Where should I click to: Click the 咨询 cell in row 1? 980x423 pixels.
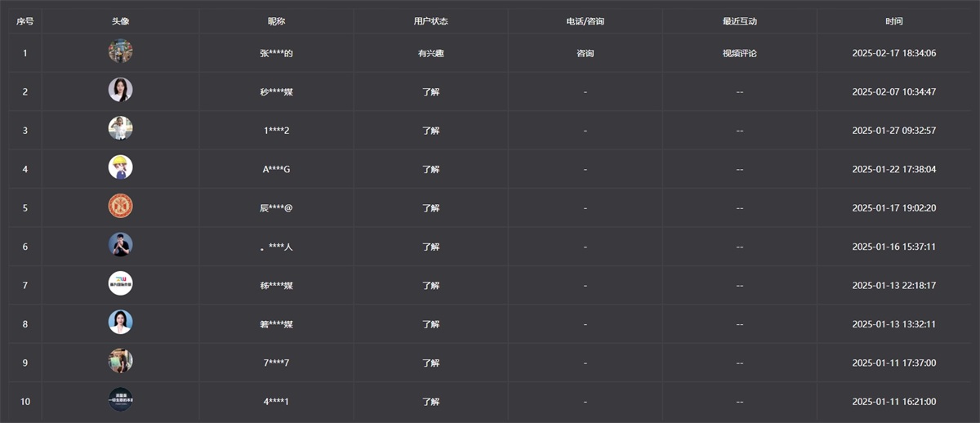pyautogui.click(x=585, y=53)
